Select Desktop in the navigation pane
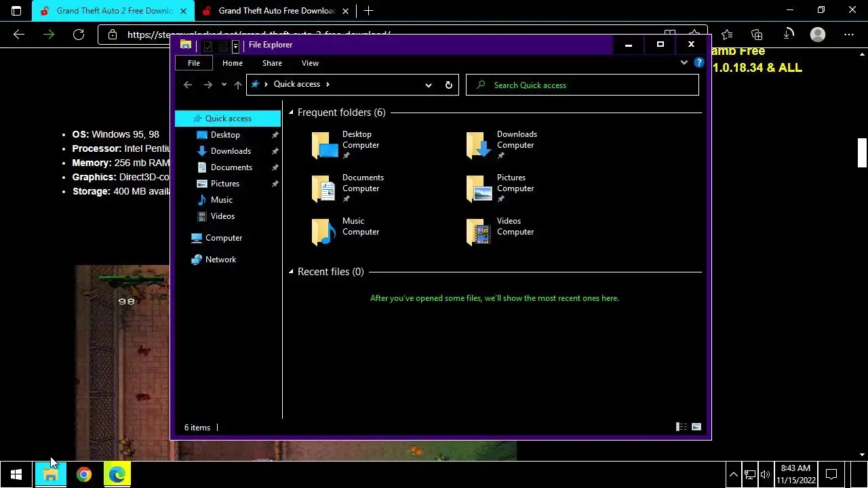Screen dimensions: 868x488 click(x=225, y=135)
